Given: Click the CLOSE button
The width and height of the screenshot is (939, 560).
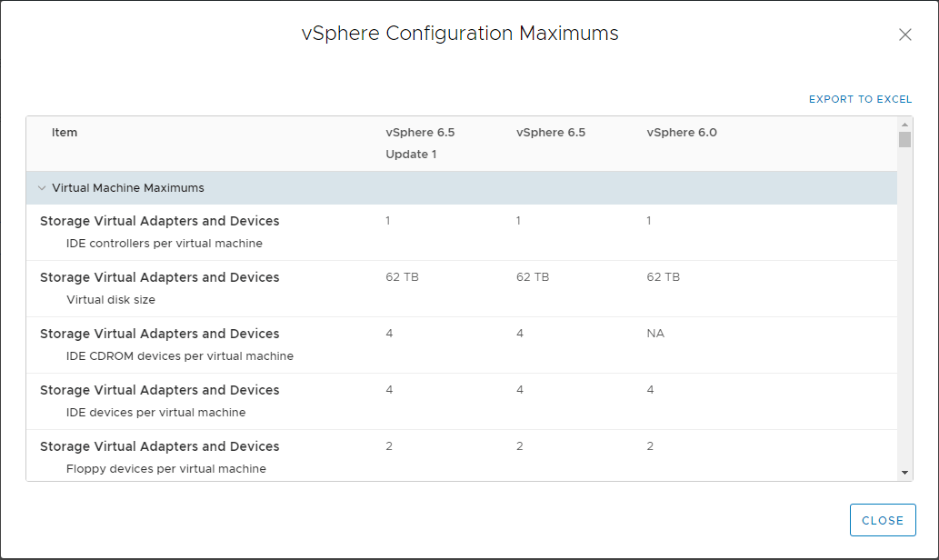Looking at the screenshot, I should (x=882, y=520).
